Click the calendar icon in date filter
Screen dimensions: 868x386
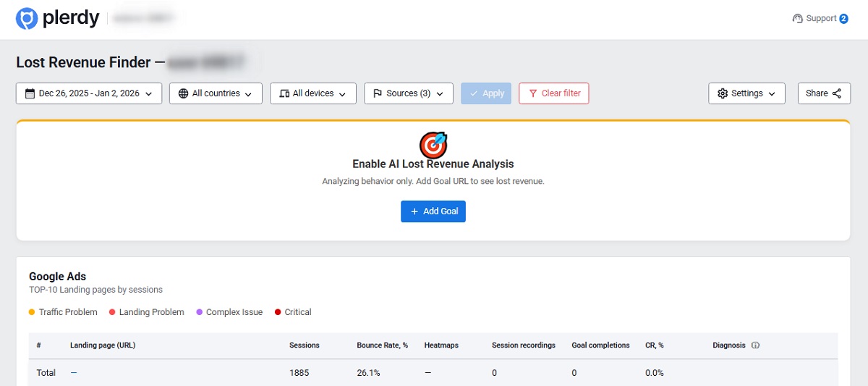pyautogui.click(x=30, y=93)
